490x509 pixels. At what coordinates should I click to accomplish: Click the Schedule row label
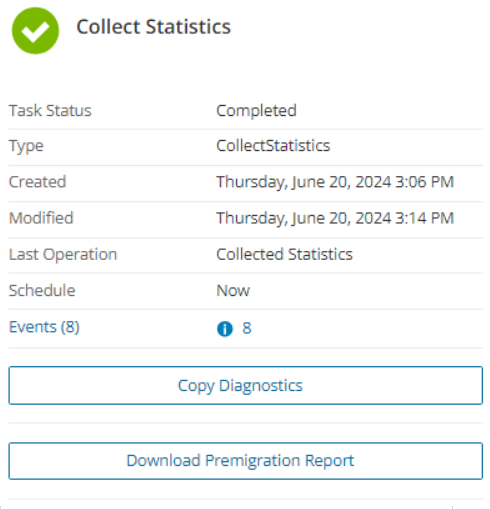pos(42,291)
